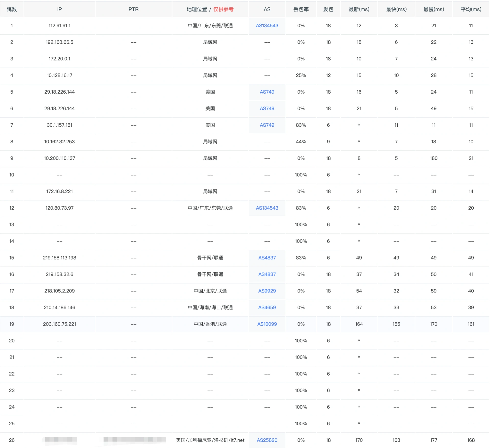Open AS134543 link for IP 120.80.73.97
The height and width of the screenshot is (448, 490).
tap(267, 208)
